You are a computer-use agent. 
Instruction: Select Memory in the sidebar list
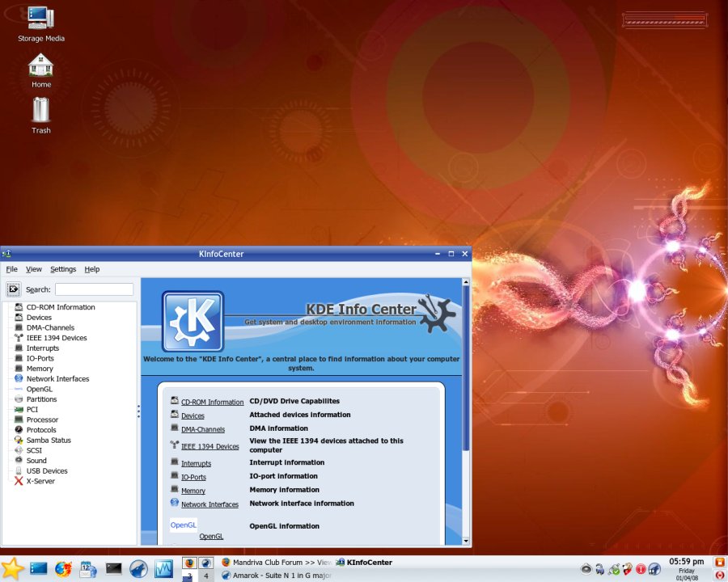(x=40, y=369)
